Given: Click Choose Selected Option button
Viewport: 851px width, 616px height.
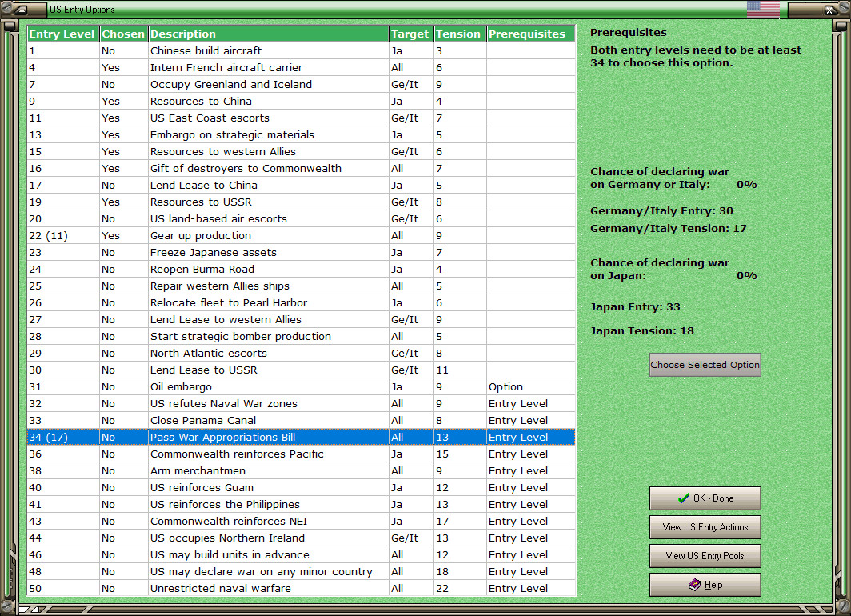Looking at the screenshot, I should point(705,365).
